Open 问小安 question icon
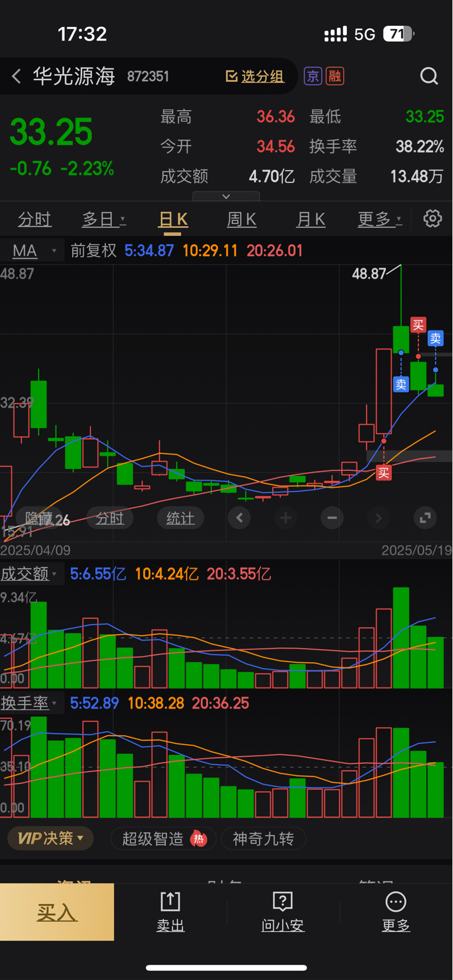Image resolution: width=453 pixels, height=980 pixels. click(x=283, y=901)
